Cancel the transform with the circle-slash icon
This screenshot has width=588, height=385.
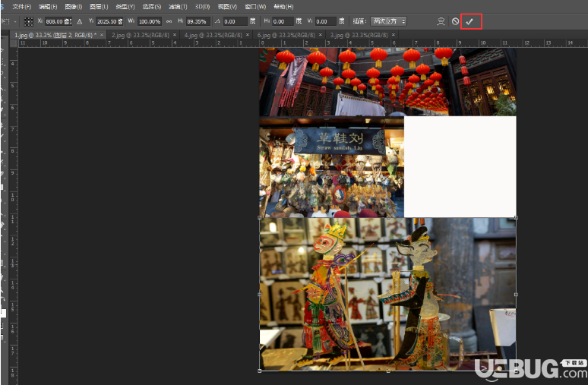(455, 21)
